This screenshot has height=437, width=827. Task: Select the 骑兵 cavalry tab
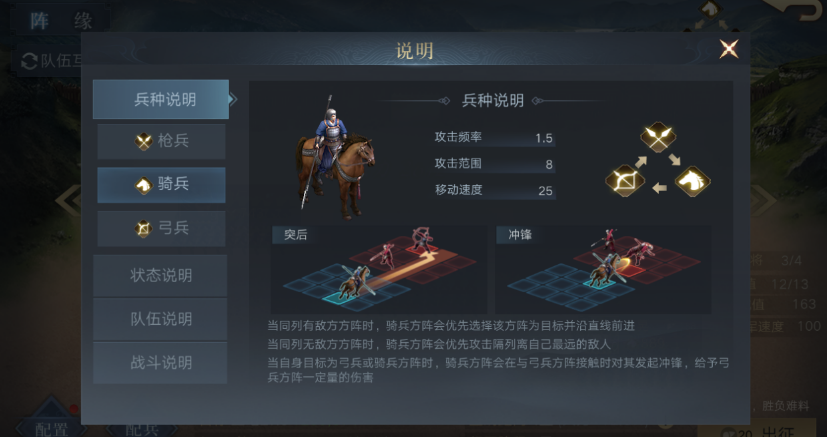point(161,185)
